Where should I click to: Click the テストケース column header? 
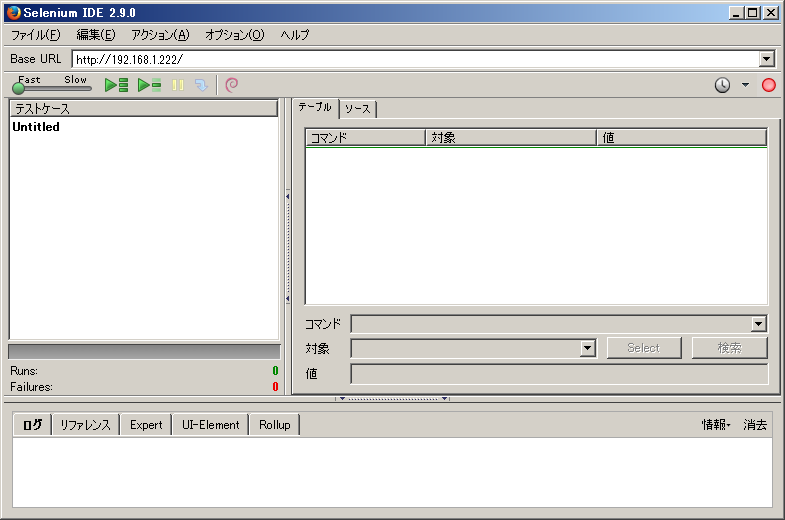click(x=144, y=108)
